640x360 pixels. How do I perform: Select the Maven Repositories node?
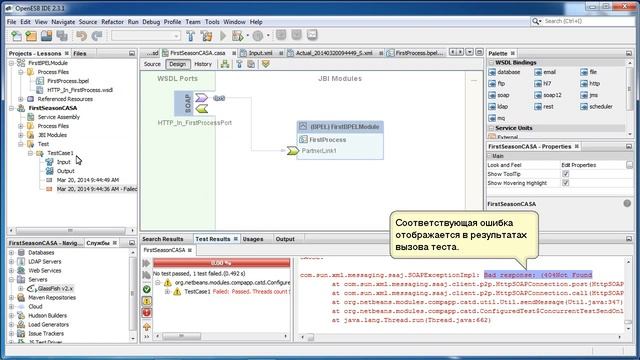pyautogui.click(x=52, y=298)
